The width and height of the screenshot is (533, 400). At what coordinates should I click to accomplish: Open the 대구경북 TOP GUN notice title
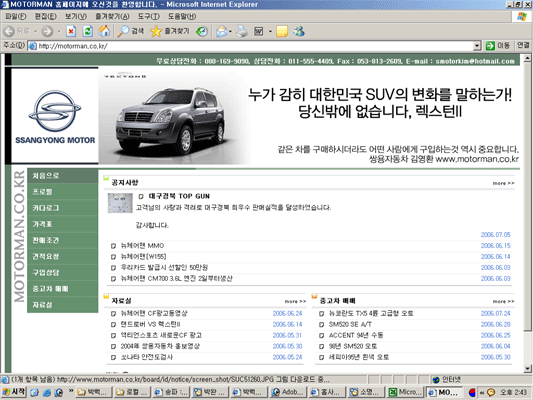(179, 196)
